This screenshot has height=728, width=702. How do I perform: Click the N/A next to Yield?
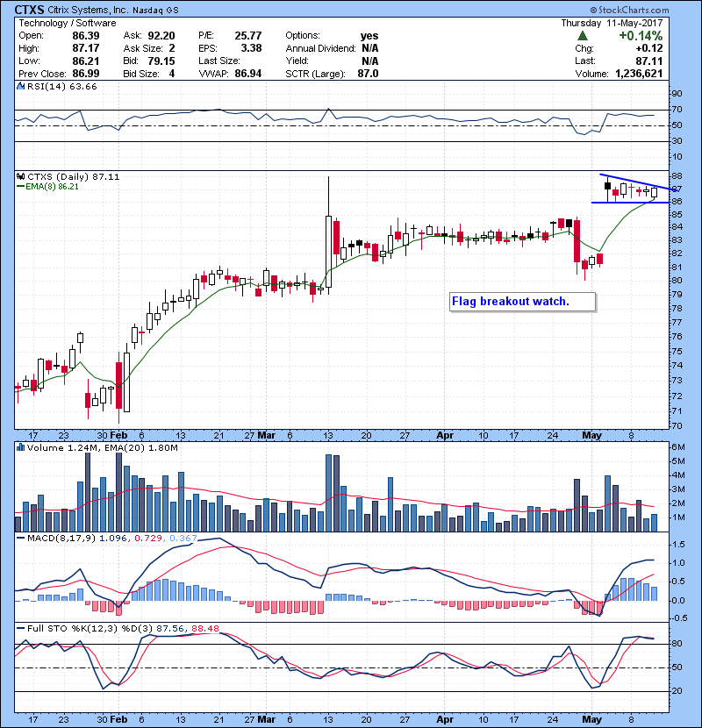(369, 61)
